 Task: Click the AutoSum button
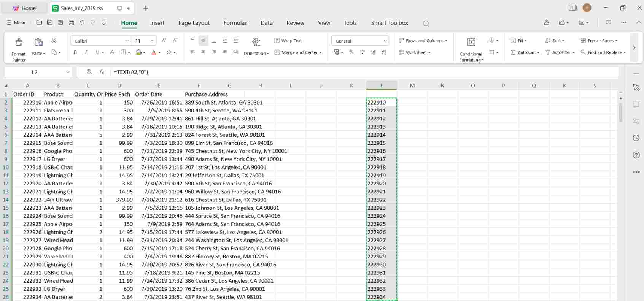(x=525, y=52)
